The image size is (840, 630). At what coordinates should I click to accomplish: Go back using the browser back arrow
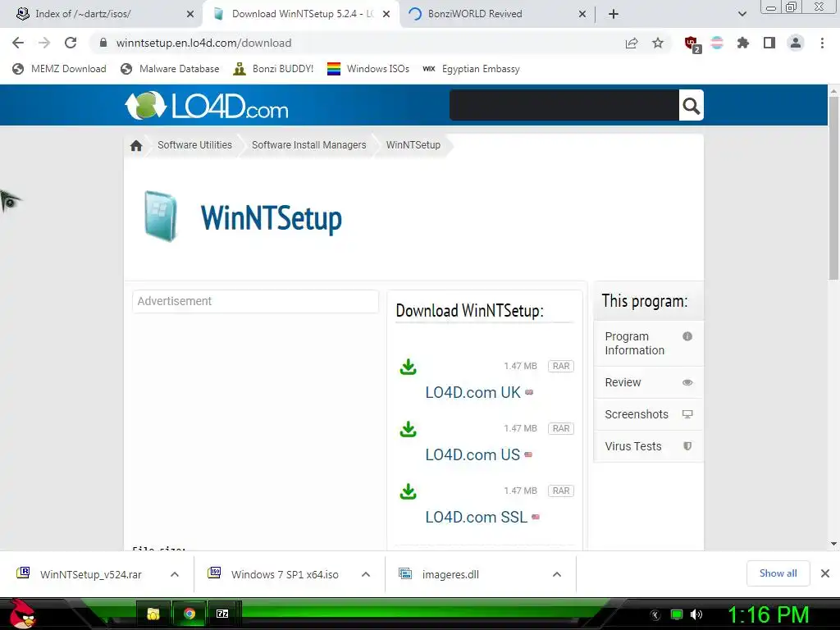click(18, 43)
